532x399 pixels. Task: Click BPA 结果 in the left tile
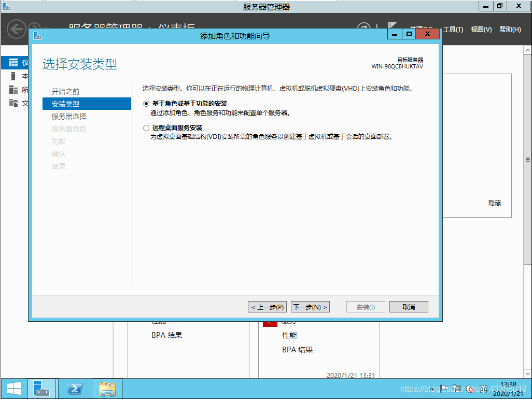point(166,335)
